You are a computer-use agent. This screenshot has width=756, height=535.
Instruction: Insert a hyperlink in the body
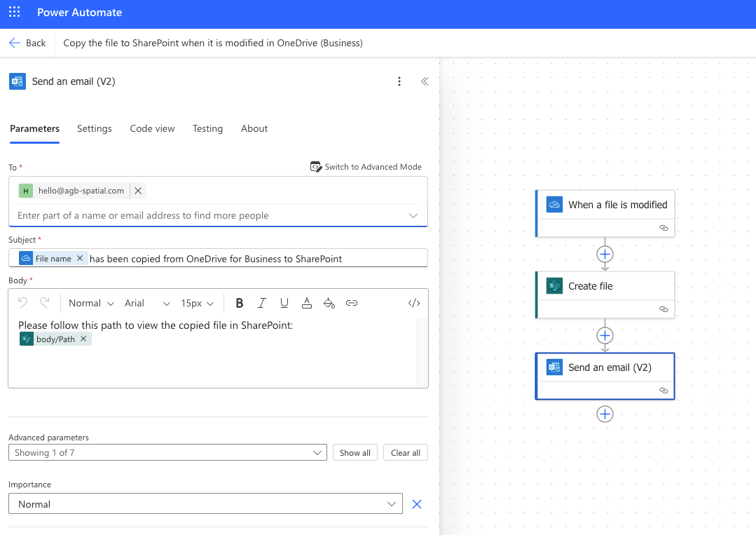[x=352, y=303]
